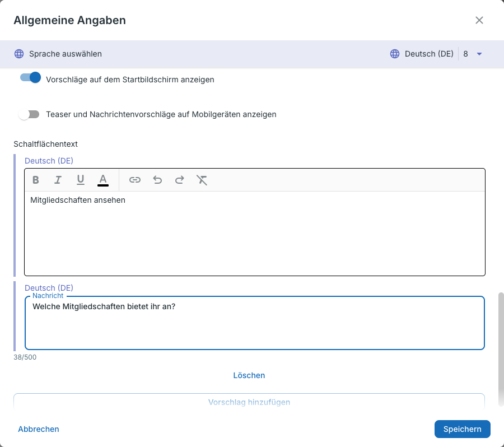Click the globe icon beside Sprache auswählen
Screen dimensions: 504x447
19,54
